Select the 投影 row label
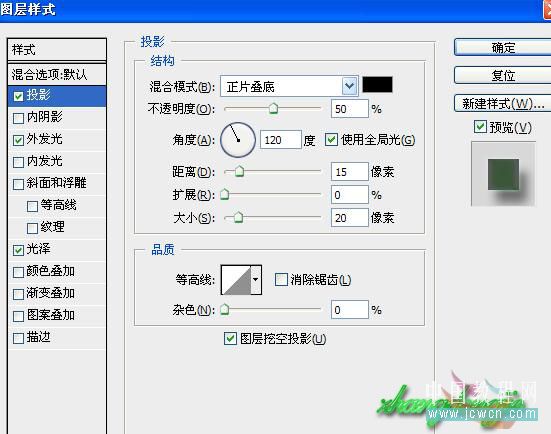 (39, 95)
